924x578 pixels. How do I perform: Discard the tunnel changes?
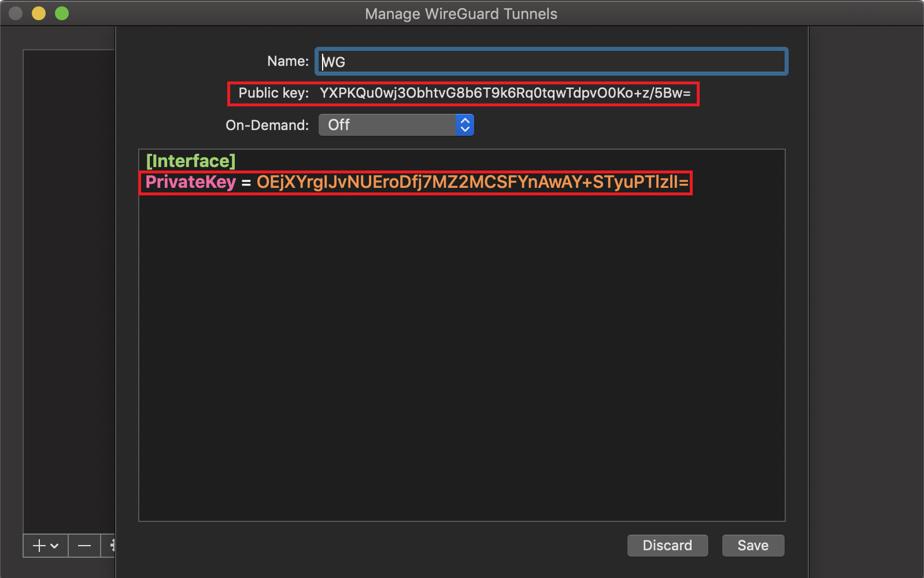coord(667,546)
